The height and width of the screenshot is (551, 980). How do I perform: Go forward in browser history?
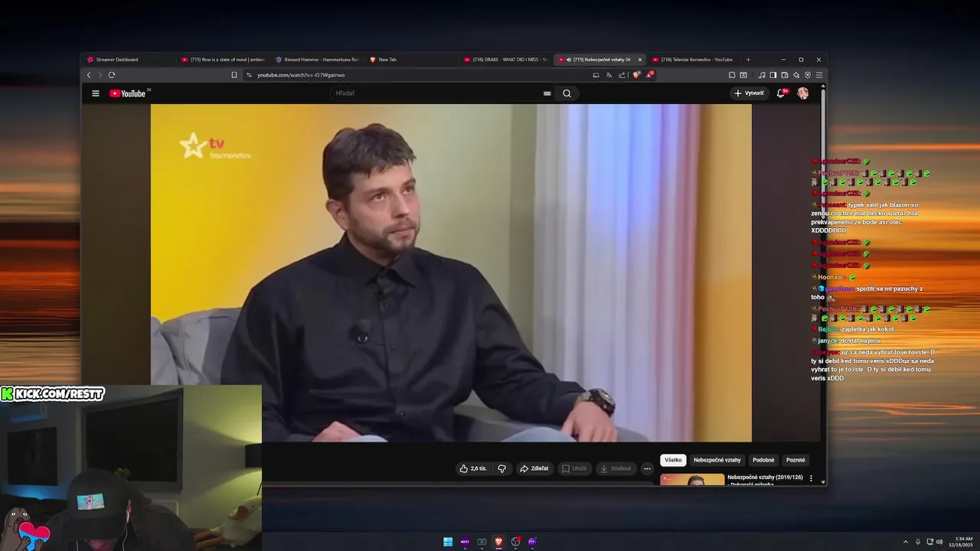[100, 75]
